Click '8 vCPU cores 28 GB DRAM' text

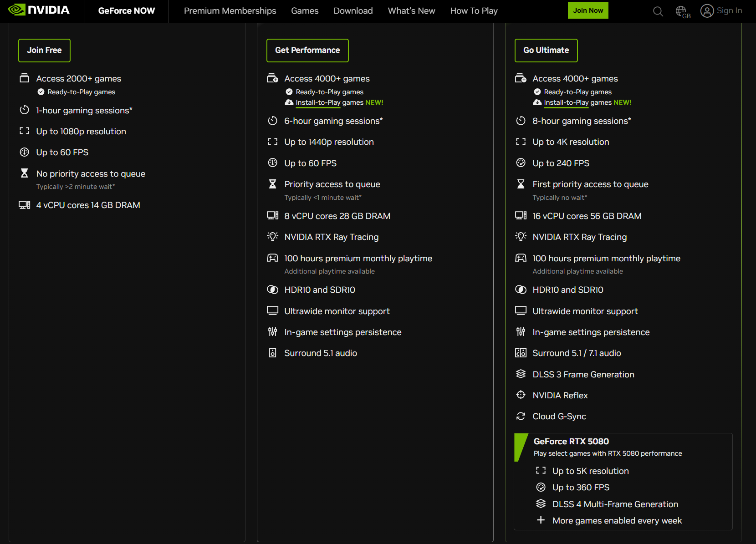(x=337, y=216)
